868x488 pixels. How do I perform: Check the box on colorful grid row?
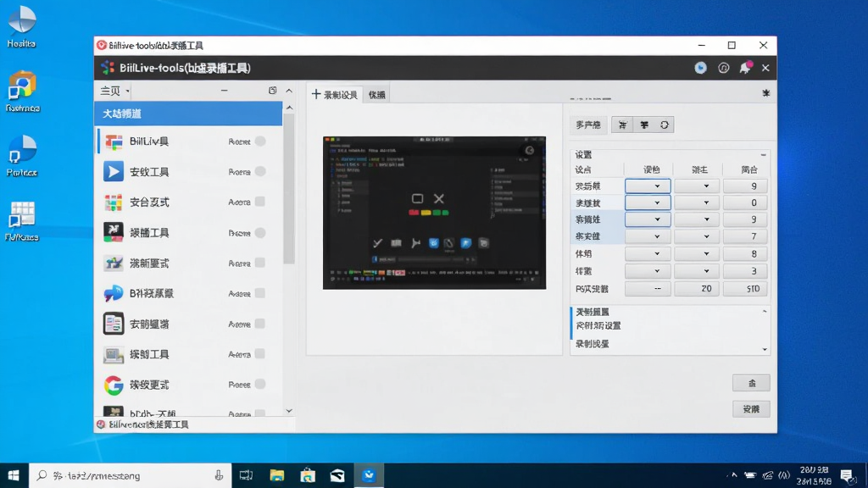click(x=260, y=202)
